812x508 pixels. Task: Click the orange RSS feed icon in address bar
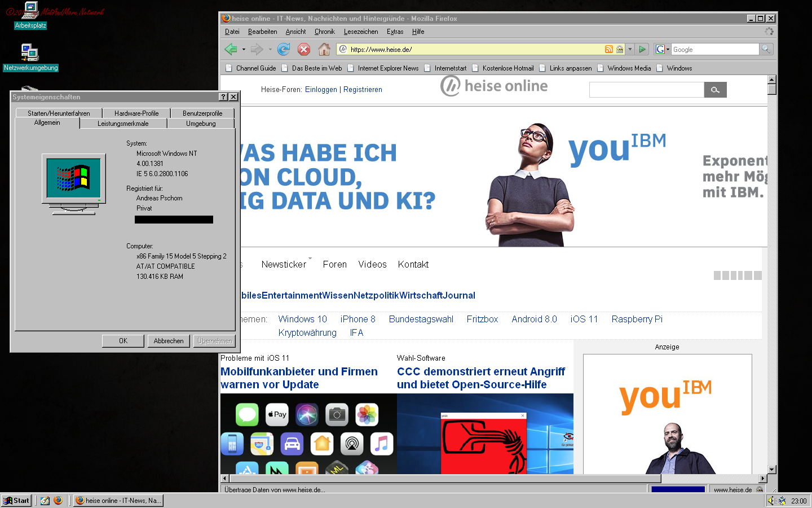[608, 49]
